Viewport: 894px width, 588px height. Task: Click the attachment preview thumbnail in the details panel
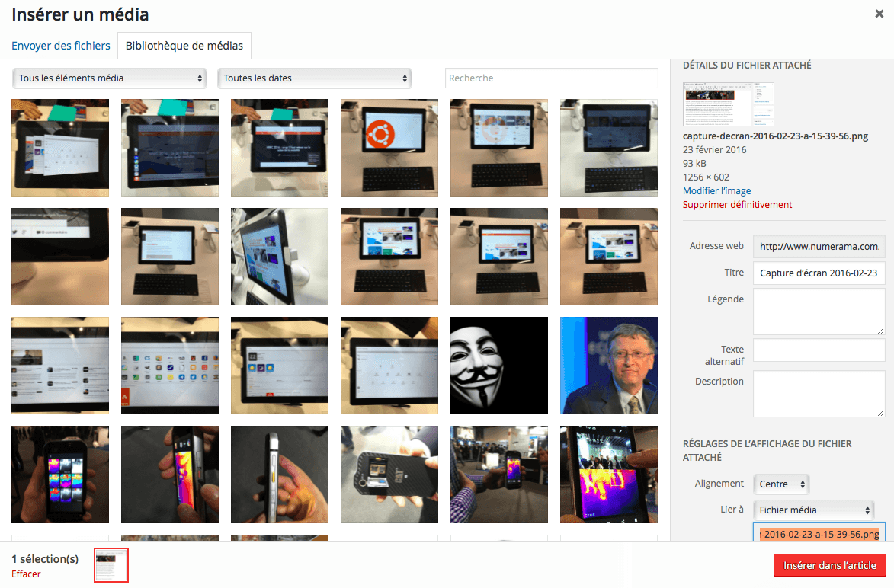tap(729, 104)
